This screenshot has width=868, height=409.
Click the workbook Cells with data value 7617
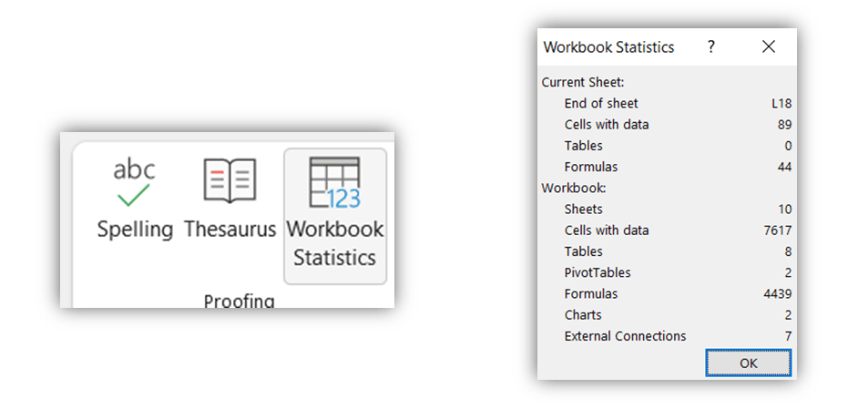pyautogui.click(x=777, y=230)
